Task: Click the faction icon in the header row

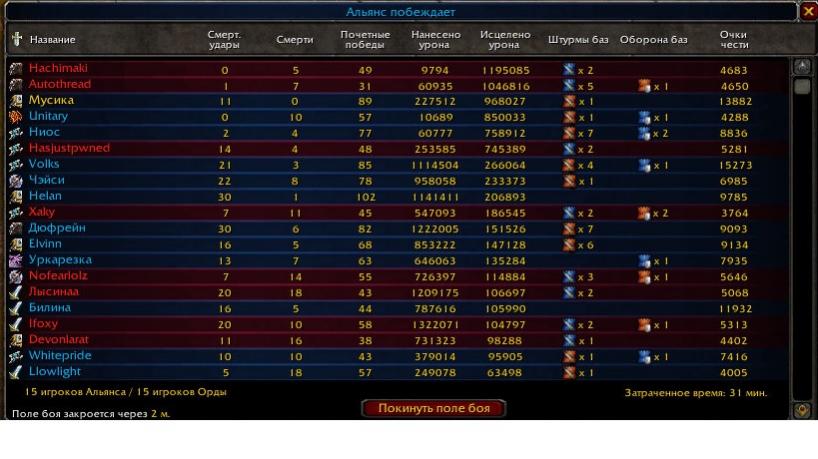Action: (x=16, y=40)
